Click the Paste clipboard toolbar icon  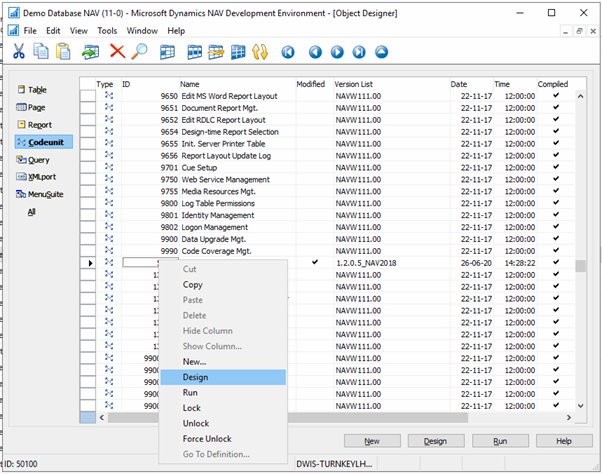click(63, 51)
